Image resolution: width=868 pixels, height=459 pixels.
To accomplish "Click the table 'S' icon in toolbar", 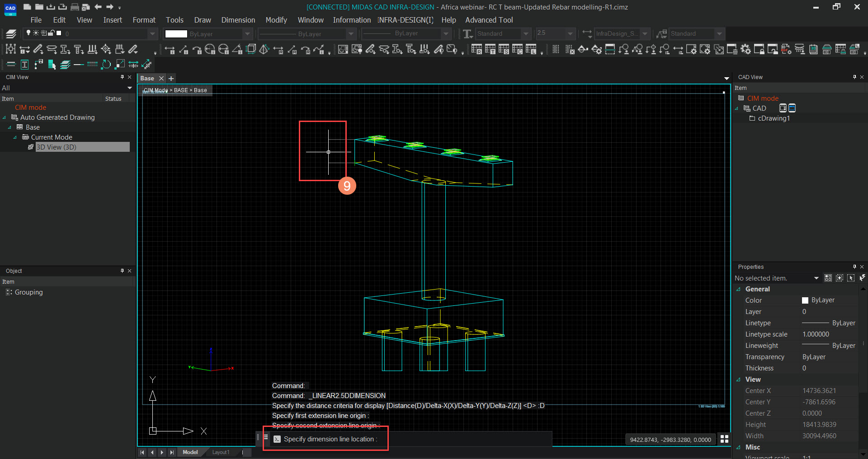I will (x=504, y=49).
